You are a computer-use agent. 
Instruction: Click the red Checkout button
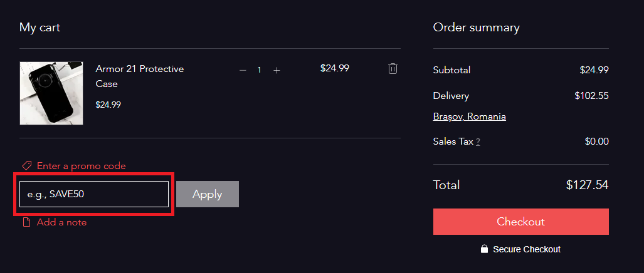[x=520, y=222]
